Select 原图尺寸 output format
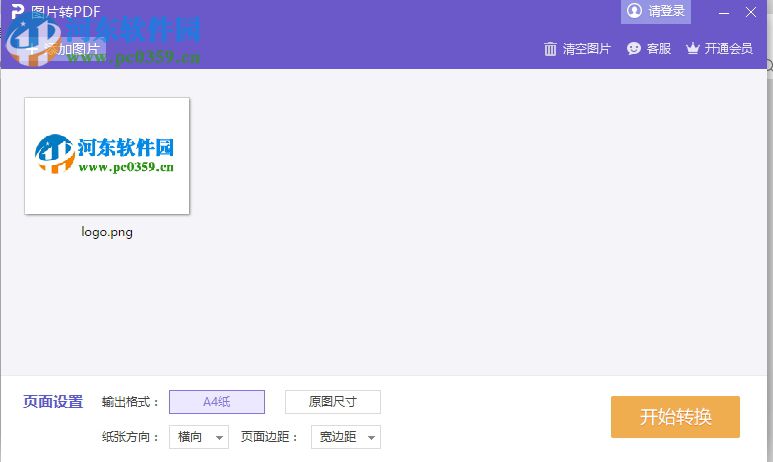This screenshot has height=462, width=773. pyautogui.click(x=333, y=402)
